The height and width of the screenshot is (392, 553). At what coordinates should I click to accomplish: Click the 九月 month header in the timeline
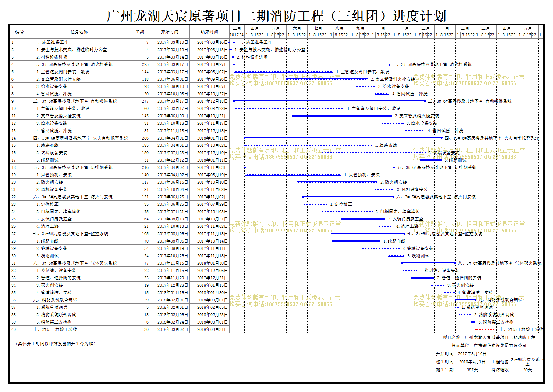[360, 28]
